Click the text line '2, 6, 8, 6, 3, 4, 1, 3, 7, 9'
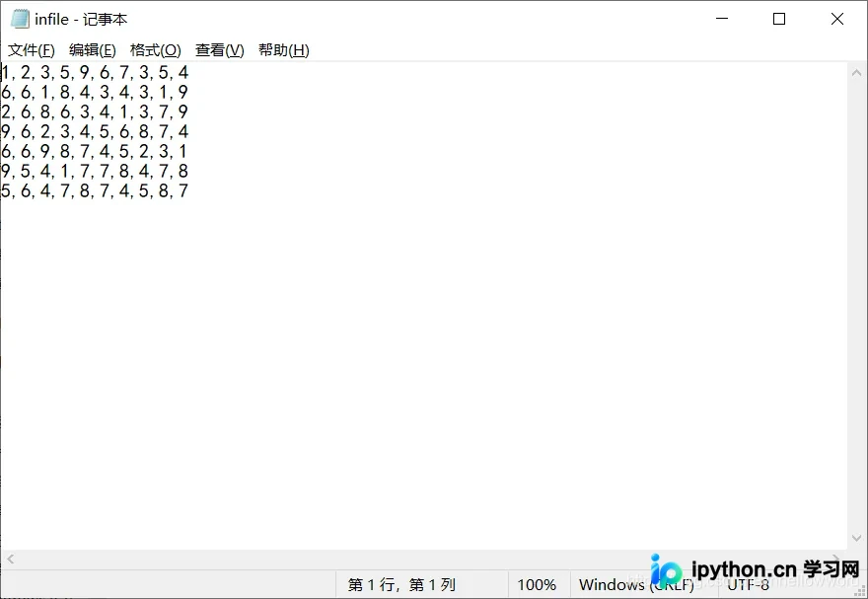868x599 pixels. click(x=95, y=112)
